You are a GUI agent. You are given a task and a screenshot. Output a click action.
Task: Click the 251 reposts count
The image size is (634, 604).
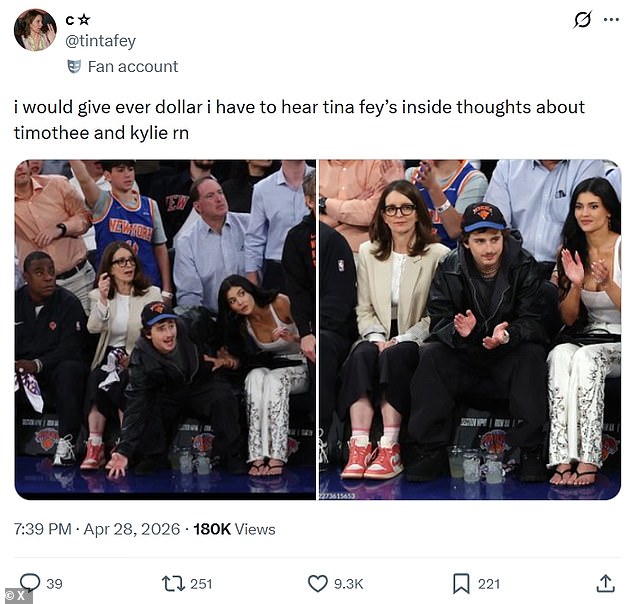point(201,584)
